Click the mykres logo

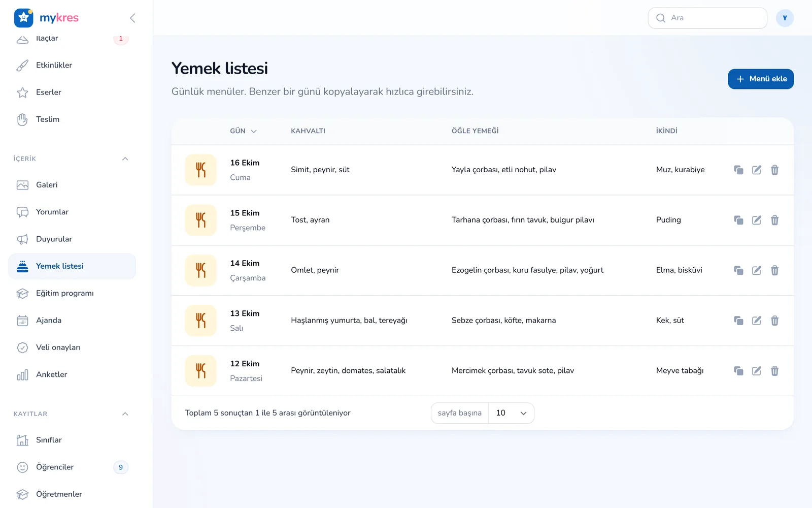pyautogui.click(x=46, y=18)
